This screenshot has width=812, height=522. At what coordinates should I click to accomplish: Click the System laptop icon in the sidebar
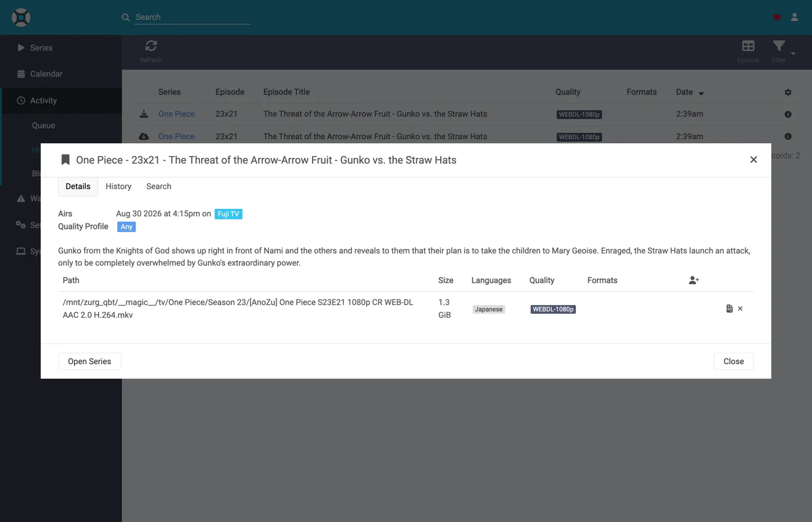coord(21,251)
